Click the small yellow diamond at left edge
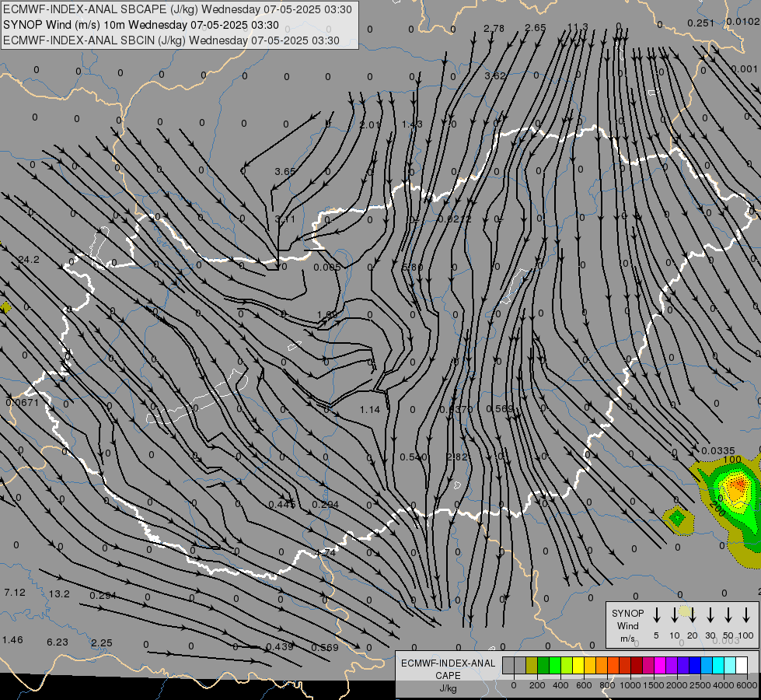 (5, 307)
